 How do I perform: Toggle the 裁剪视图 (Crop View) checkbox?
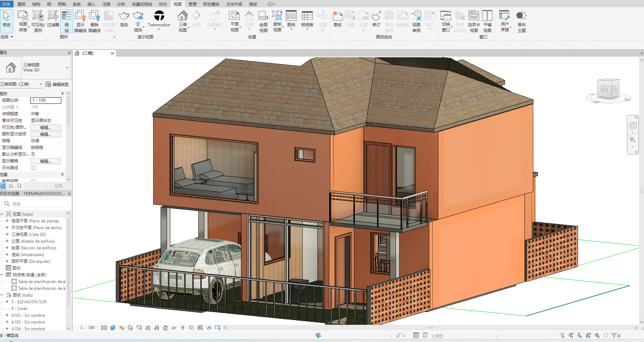(33, 181)
